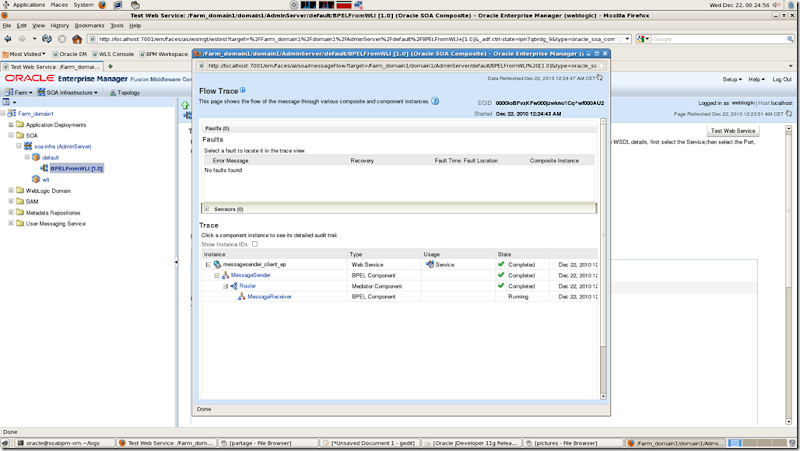Select the MessageReceiver BPEL component icon
Viewport: 800px width, 451px height.
click(242, 296)
